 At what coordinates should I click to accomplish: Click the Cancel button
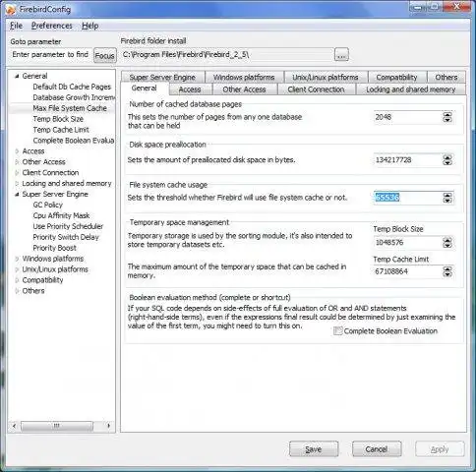pos(377,449)
